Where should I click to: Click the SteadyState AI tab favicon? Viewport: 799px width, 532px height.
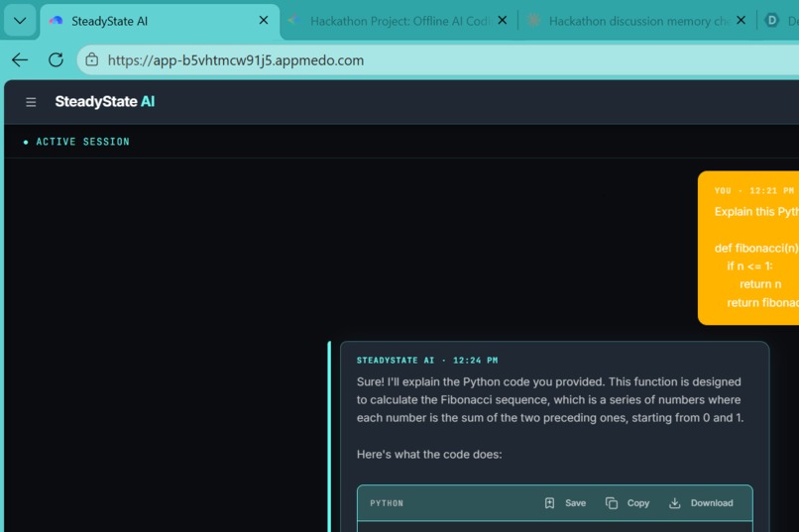57,21
